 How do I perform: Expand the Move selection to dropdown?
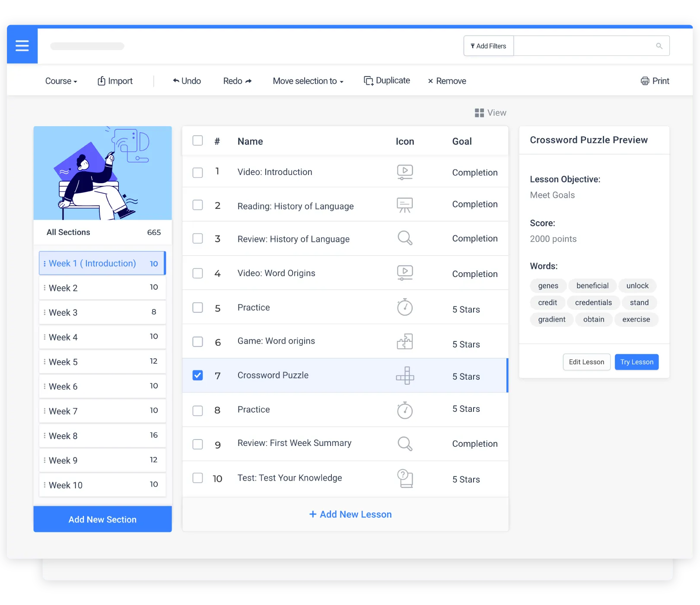click(308, 81)
